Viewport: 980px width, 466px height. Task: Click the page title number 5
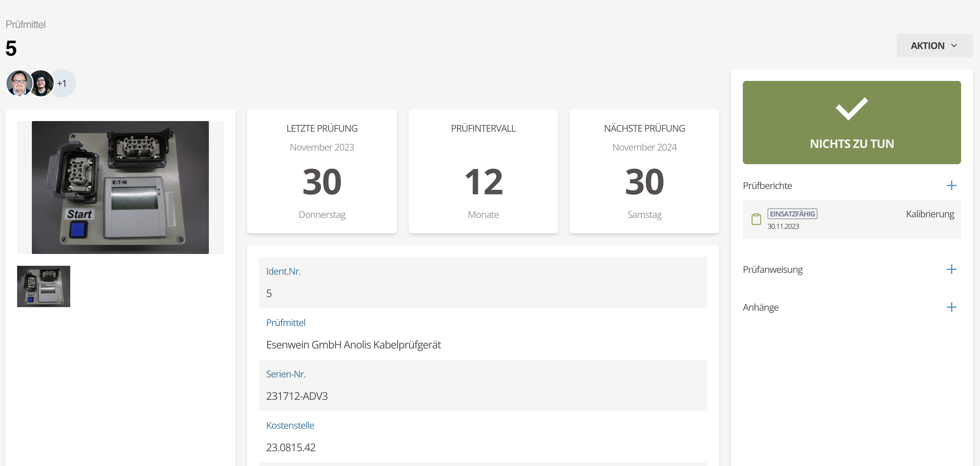[11, 49]
